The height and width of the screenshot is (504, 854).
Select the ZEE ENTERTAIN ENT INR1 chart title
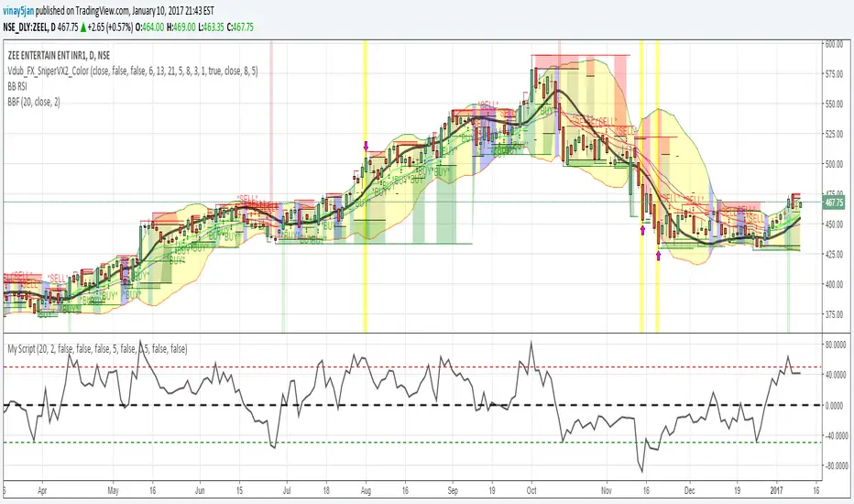(x=59, y=56)
